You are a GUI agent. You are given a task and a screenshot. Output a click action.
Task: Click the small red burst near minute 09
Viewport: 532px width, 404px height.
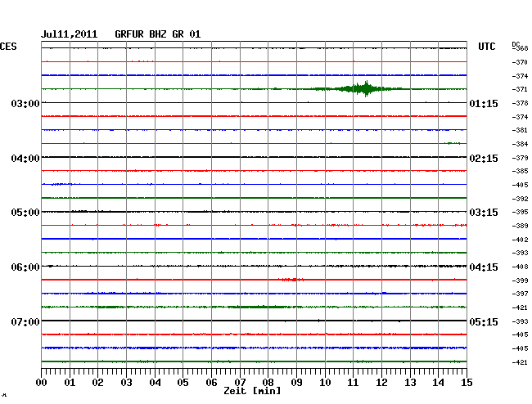[292, 280]
